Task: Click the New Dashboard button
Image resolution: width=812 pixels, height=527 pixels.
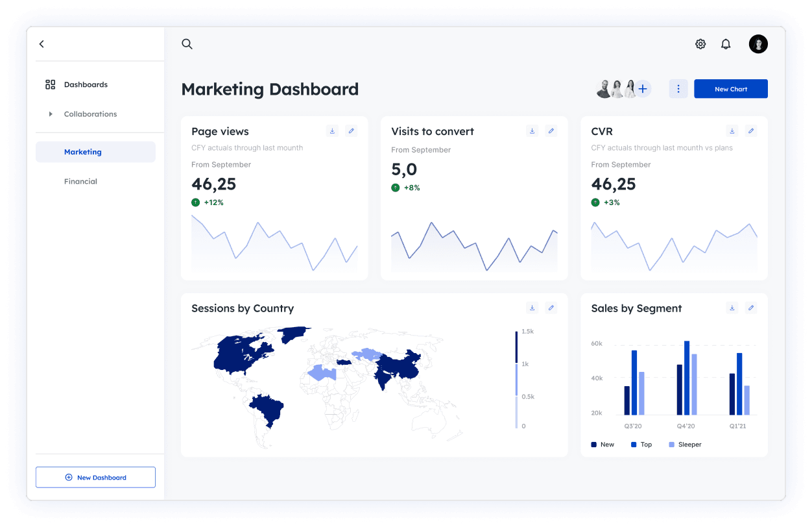Action: [x=95, y=477]
